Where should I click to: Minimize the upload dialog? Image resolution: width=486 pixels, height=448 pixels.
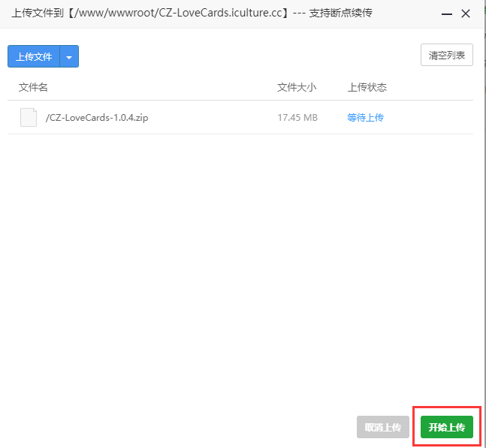[447, 14]
